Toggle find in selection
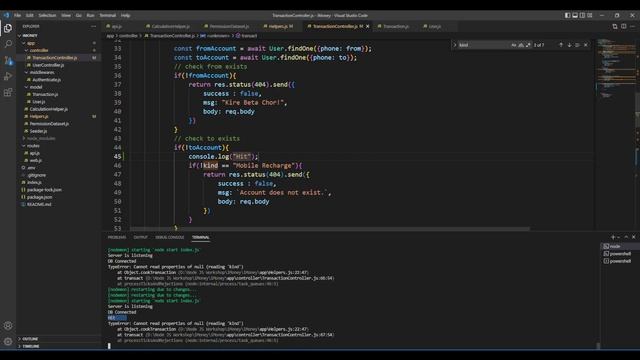 pyautogui.click(x=577, y=45)
